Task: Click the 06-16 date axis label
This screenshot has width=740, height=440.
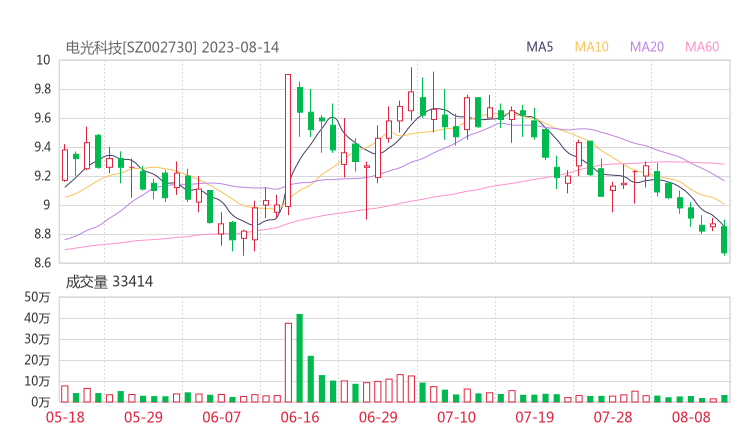Action: pos(300,417)
